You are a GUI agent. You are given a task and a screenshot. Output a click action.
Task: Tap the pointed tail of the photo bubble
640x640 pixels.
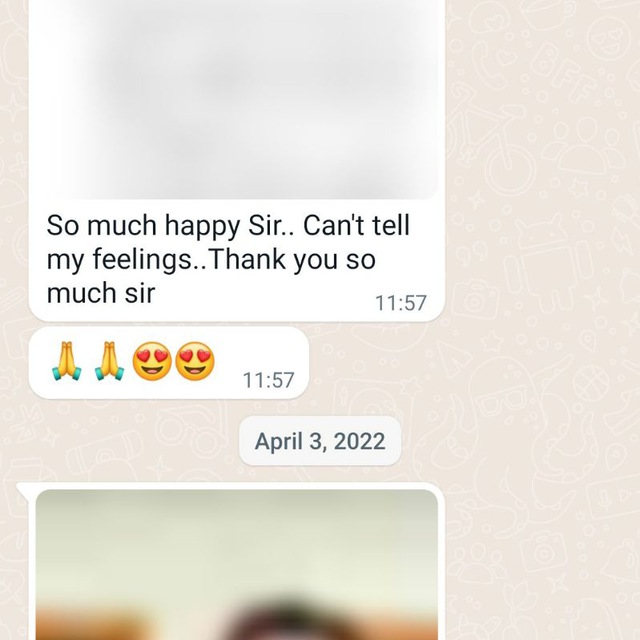[x=22, y=489]
